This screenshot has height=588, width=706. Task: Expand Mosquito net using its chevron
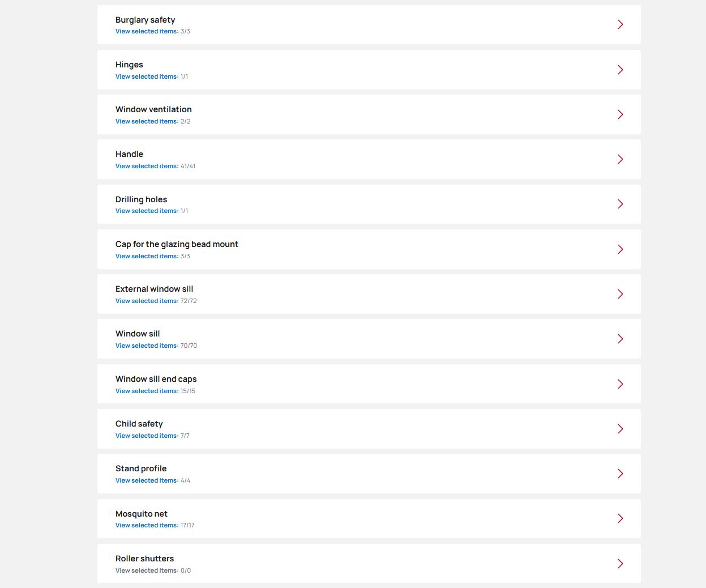pyautogui.click(x=620, y=518)
